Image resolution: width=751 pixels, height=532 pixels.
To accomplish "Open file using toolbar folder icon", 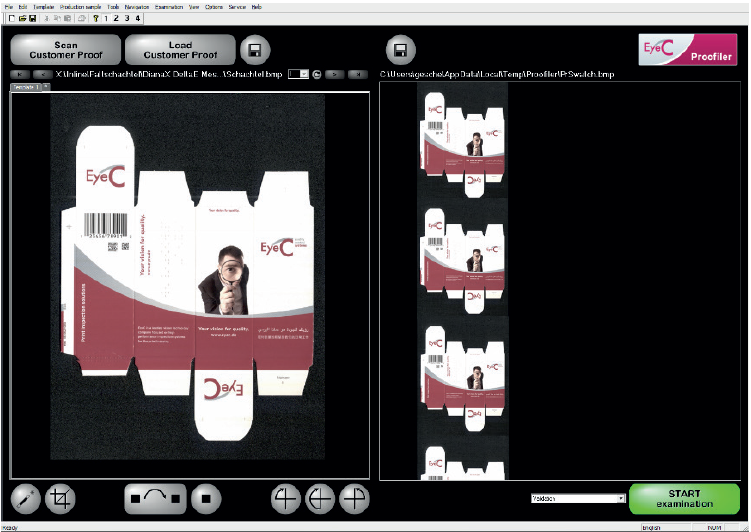I will (22, 18).
